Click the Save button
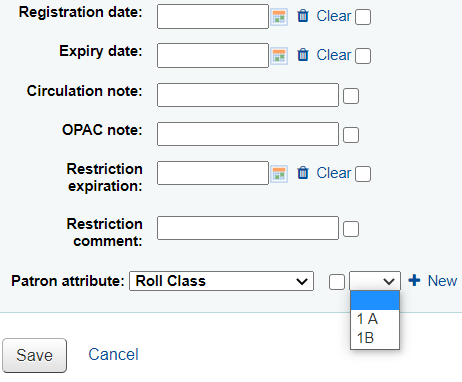 (x=34, y=355)
